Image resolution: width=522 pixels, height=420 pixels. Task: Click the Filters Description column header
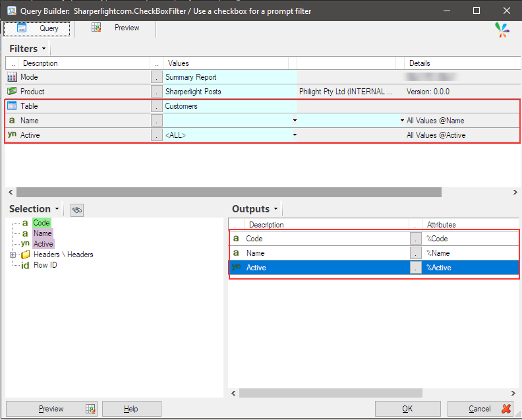[84, 63]
